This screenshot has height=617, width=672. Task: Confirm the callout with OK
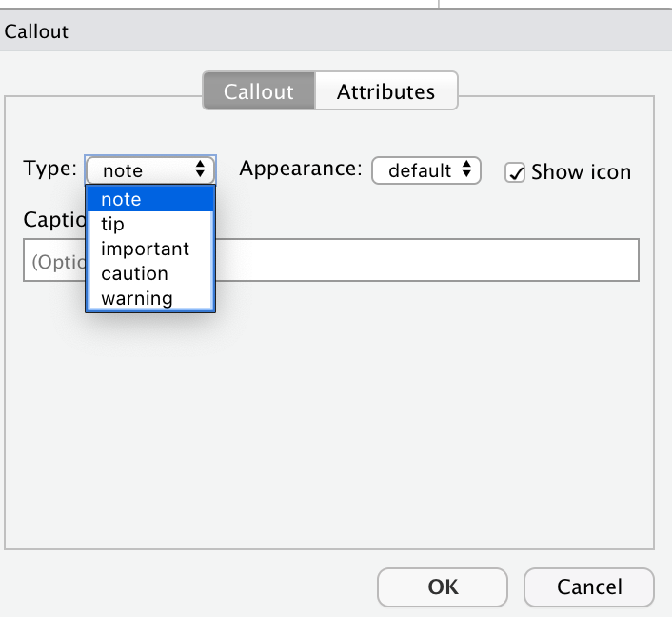point(443,587)
